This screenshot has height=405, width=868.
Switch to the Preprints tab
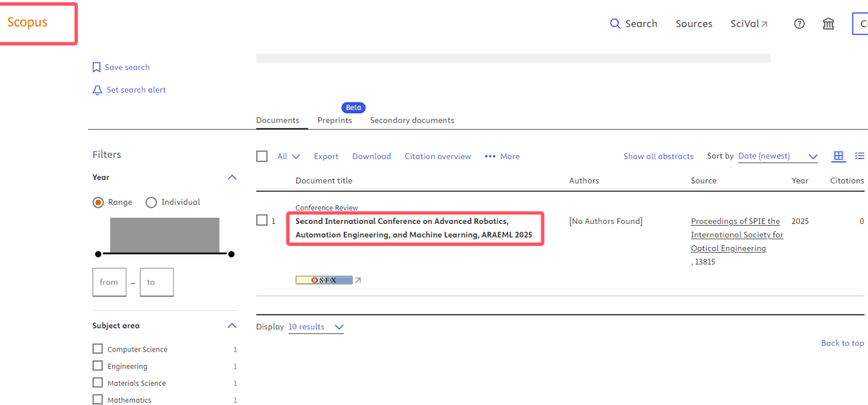[x=335, y=120]
